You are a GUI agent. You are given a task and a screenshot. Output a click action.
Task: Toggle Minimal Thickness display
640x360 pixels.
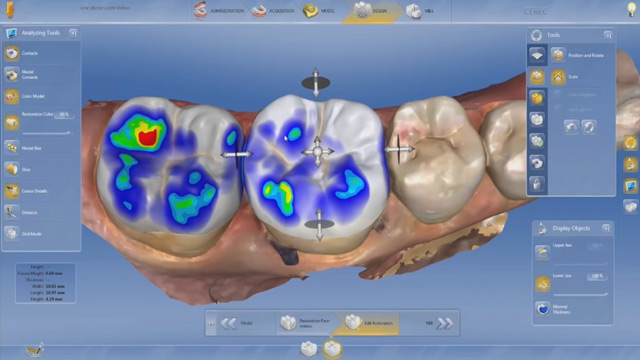tap(542, 309)
